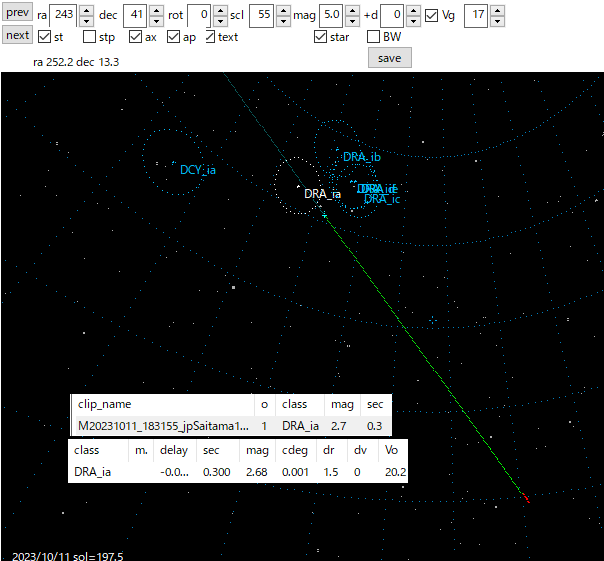
Task: Increase the rot value with up arrow
Action: (x=221, y=10)
